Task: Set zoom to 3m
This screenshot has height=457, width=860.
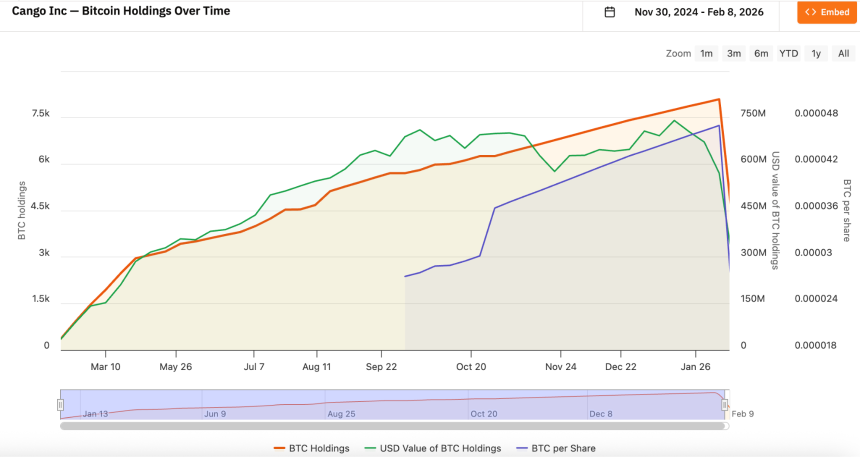Action: coord(734,53)
